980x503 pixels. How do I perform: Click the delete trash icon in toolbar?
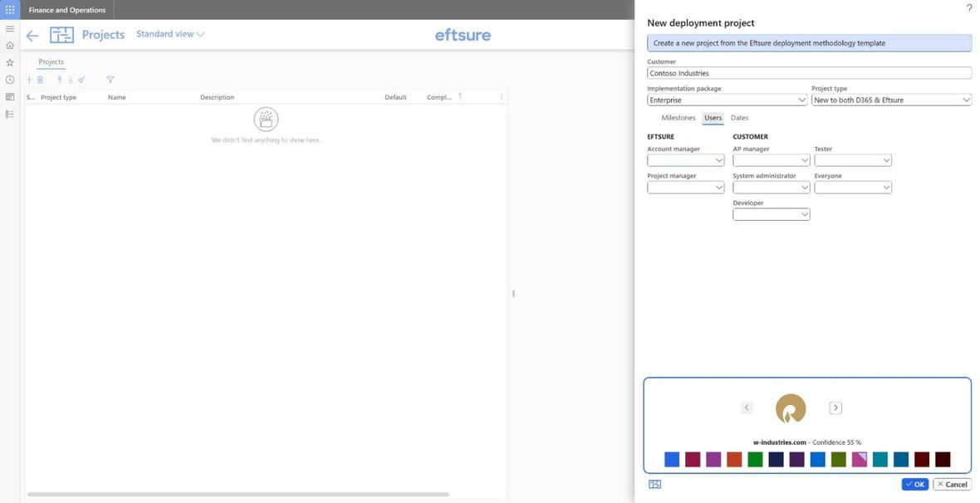click(x=40, y=80)
